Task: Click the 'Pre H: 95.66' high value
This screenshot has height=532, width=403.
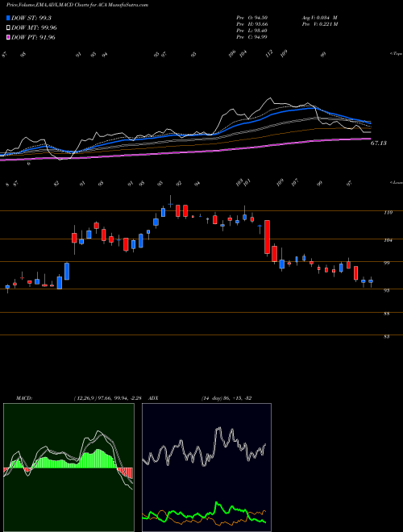Action: pyautogui.click(x=251, y=24)
